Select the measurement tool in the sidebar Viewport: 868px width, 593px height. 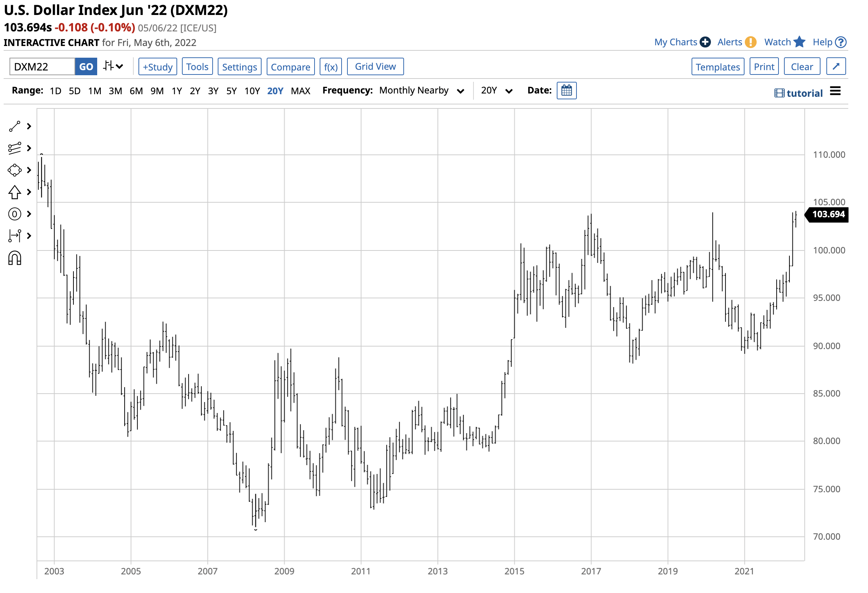click(x=14, y=236)
